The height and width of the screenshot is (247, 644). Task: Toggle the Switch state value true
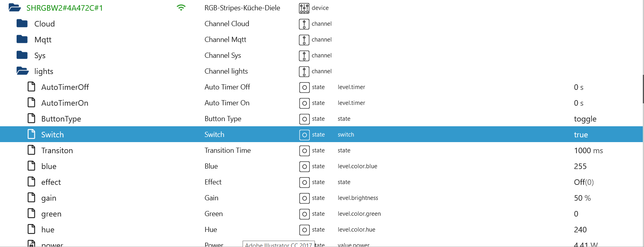tap(581, 135)
